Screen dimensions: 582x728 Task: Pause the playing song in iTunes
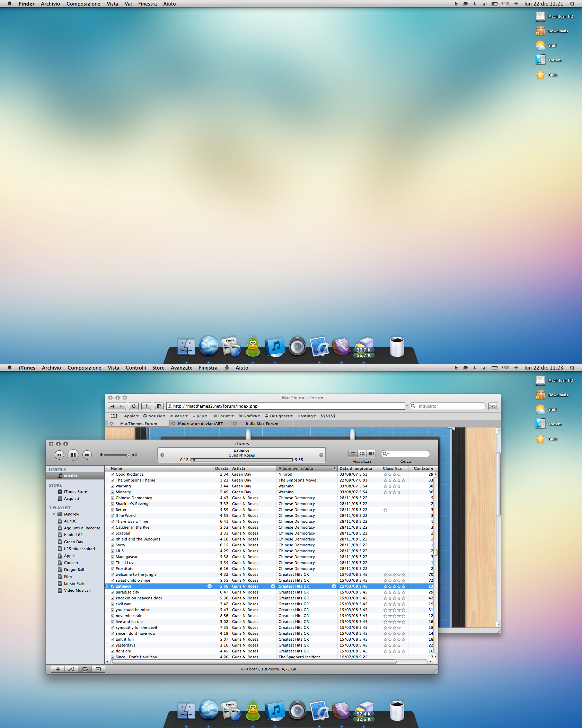(73, 455)
